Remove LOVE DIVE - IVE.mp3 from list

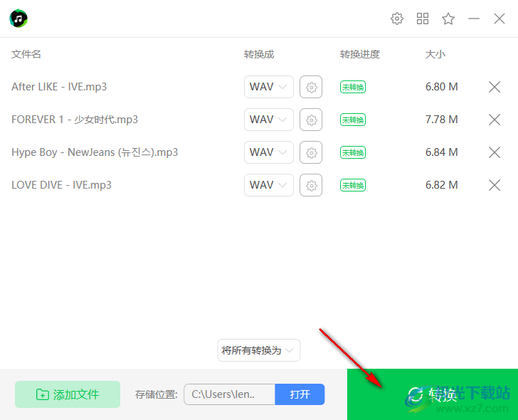click(495, 185)
